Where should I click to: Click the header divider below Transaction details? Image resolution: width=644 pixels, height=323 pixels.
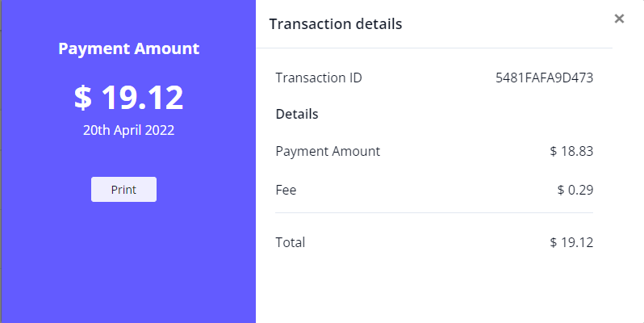click(x=434, y=48)
